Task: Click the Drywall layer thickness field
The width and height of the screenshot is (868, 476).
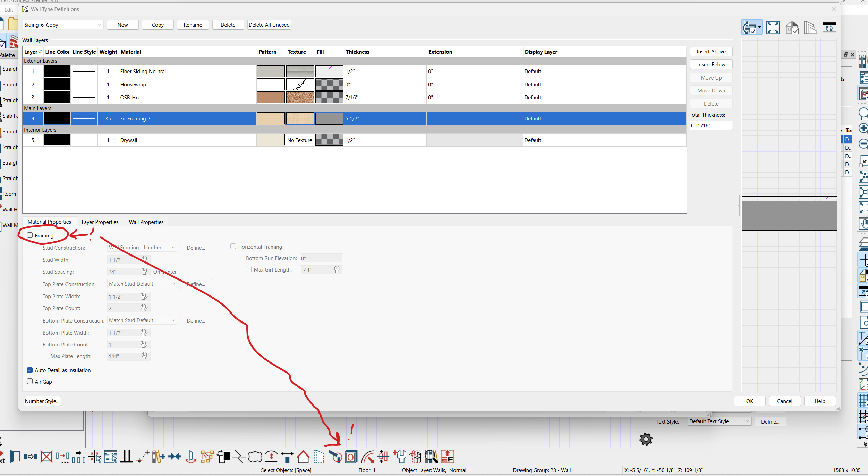Action: tap(384, 140)
